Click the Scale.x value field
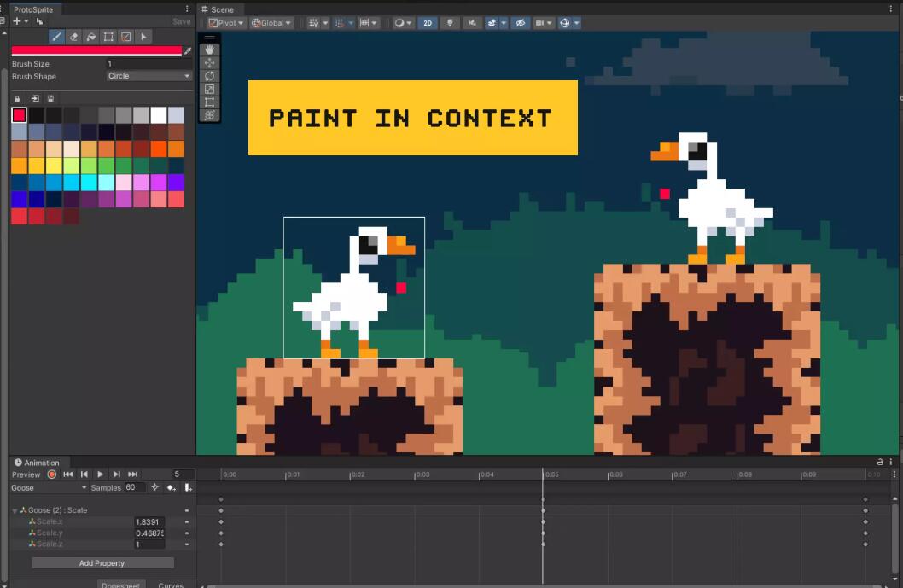 click(149, 521)
